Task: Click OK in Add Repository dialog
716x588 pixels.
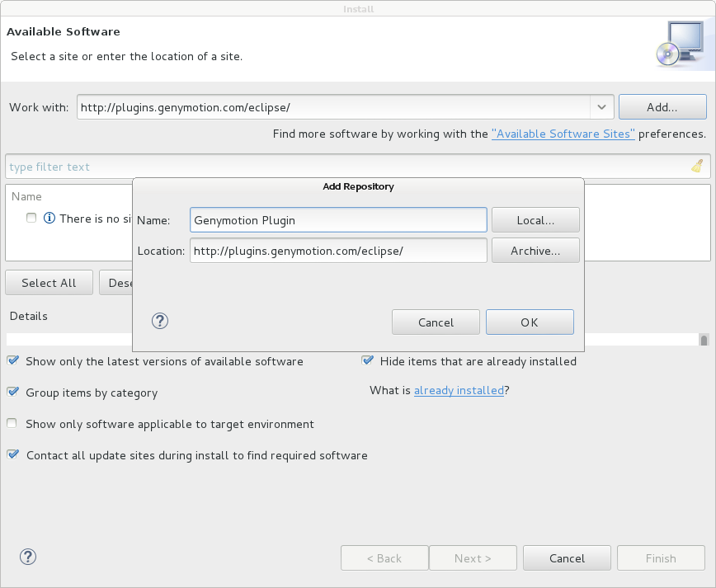Action: 530,322
